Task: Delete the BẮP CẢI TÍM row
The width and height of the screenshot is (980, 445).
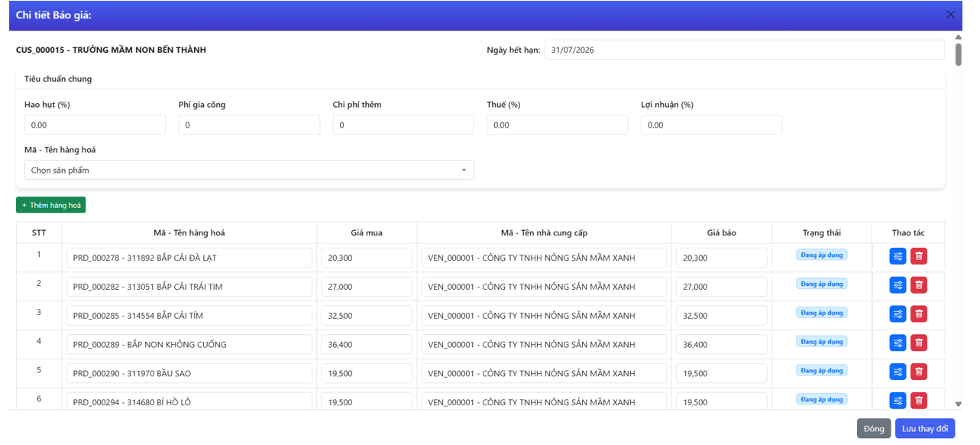Action: click(x=919, y=314)
